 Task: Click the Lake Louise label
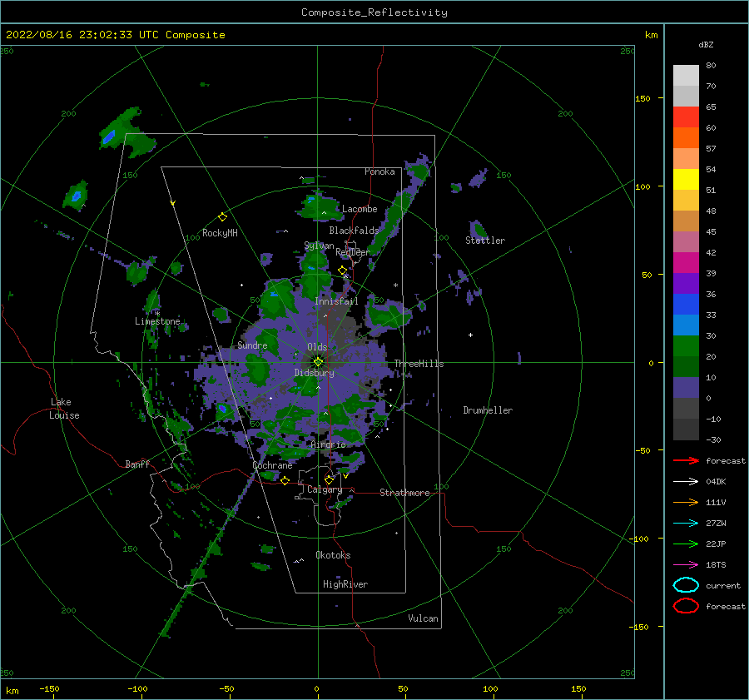64,409
